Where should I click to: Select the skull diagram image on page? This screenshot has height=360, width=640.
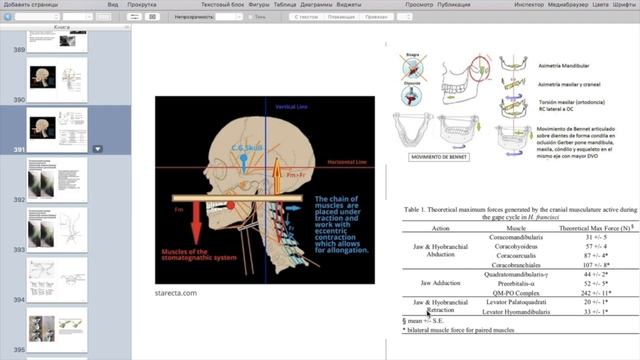pos(265,190)
